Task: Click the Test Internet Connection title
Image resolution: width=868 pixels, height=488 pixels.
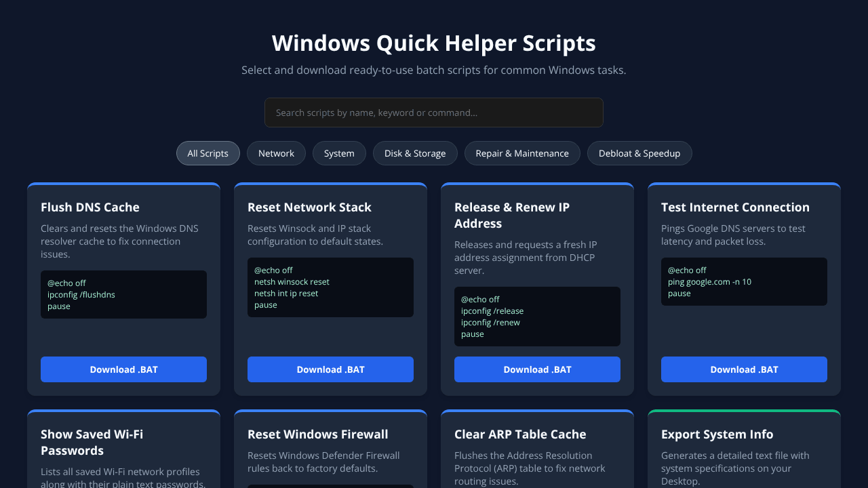Action: (x=735, y=207)
